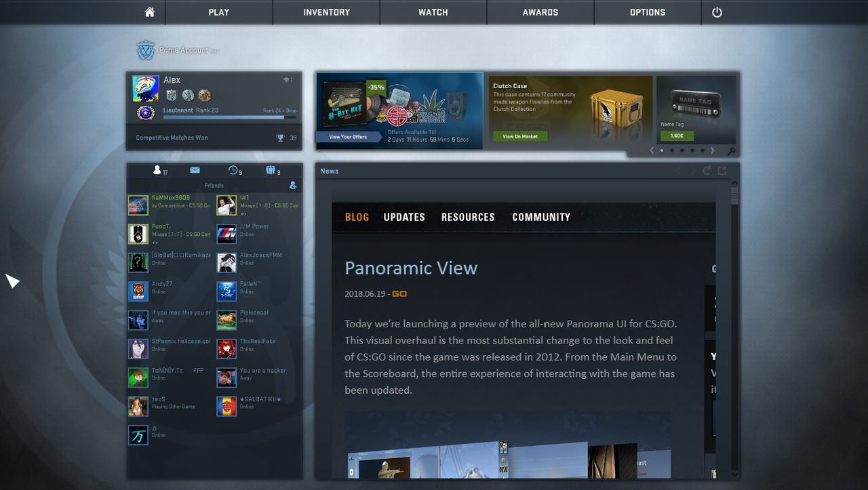Open the OPTIONS menu
This screenshot has height=490, width=868.
click(648, 12)
